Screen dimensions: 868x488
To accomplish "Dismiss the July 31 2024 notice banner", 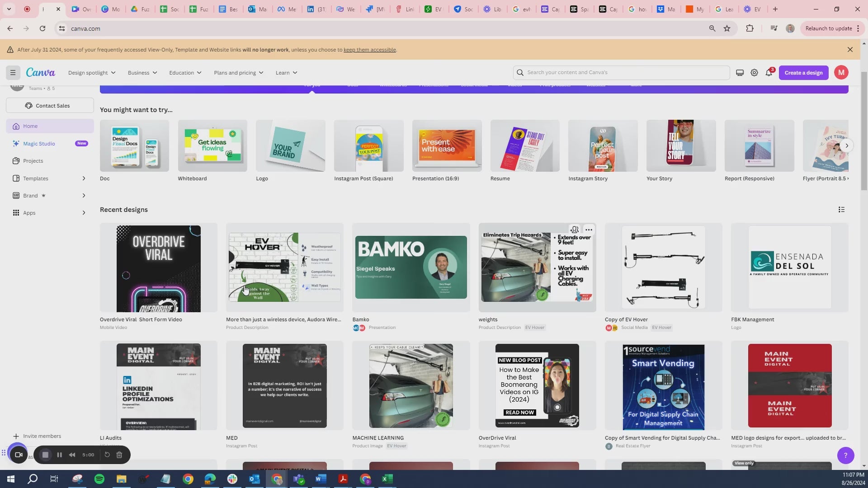I will coord(850,50).
